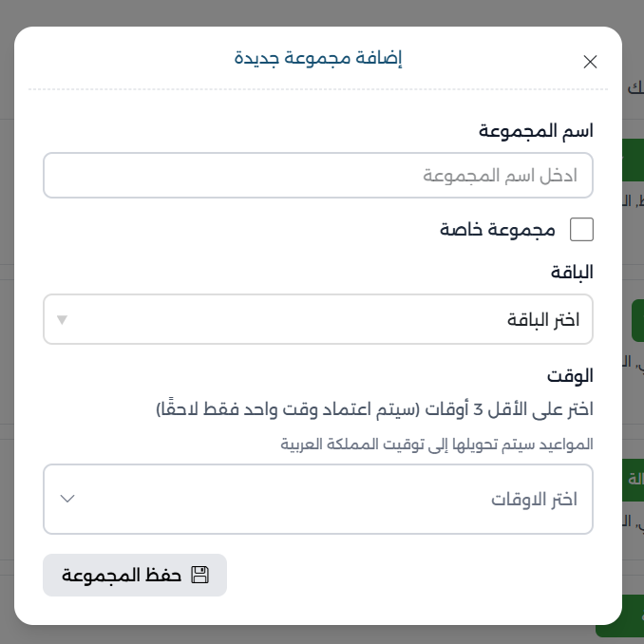Click the floppy disk save icon

tap(199, 575)
